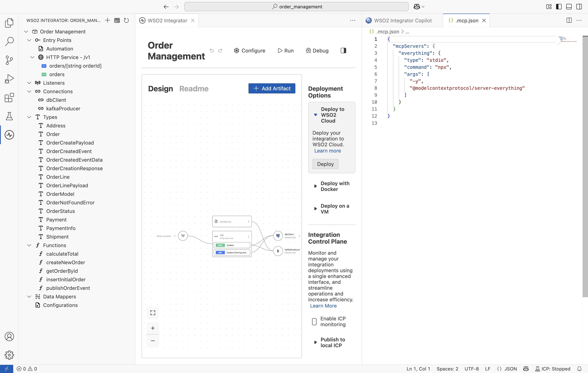Select the WSO2 Integrator editor tab
Image resolution: width=588 pixels, height=373 pixels.
click(x=167, y=20)
